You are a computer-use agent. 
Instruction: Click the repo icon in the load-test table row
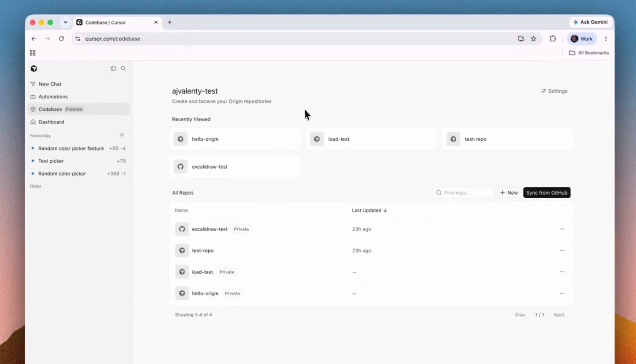(x=182, y=272)
